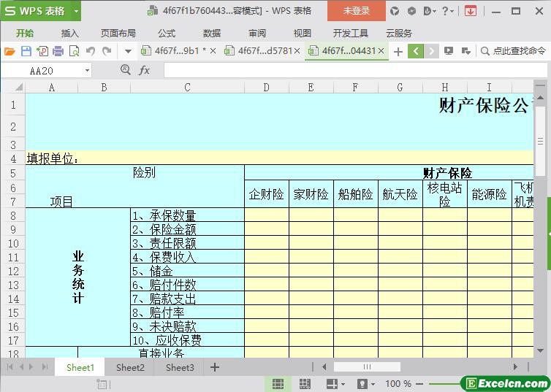551x392 pixels.
Task: Click the open folder icon in toolbar
Action: [x=9, y=51]
